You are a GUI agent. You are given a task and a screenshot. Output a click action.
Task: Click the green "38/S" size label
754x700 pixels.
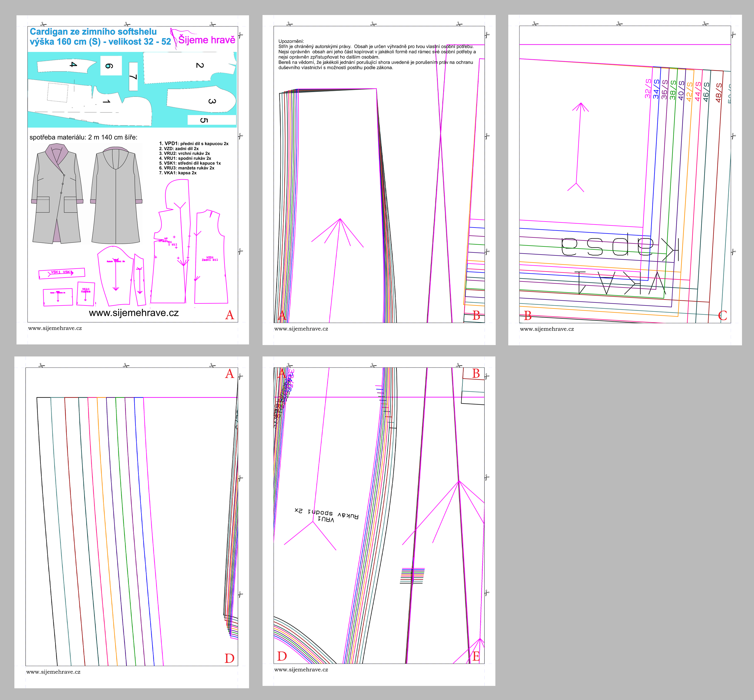[673, 90]
